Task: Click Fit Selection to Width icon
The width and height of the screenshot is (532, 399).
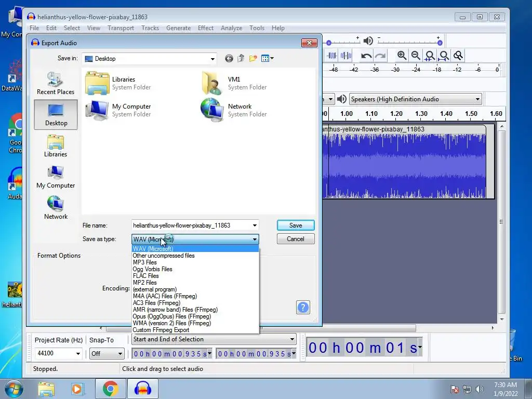Action: tap(430, 56)
